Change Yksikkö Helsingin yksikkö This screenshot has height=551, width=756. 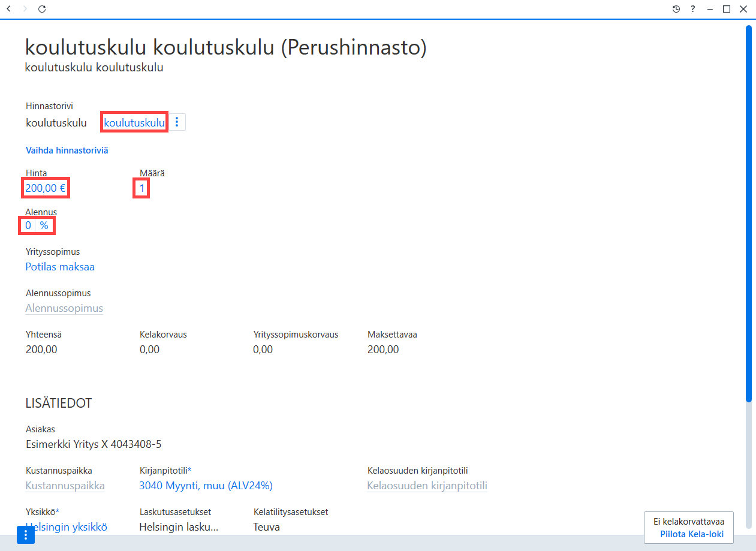(67, 527)
